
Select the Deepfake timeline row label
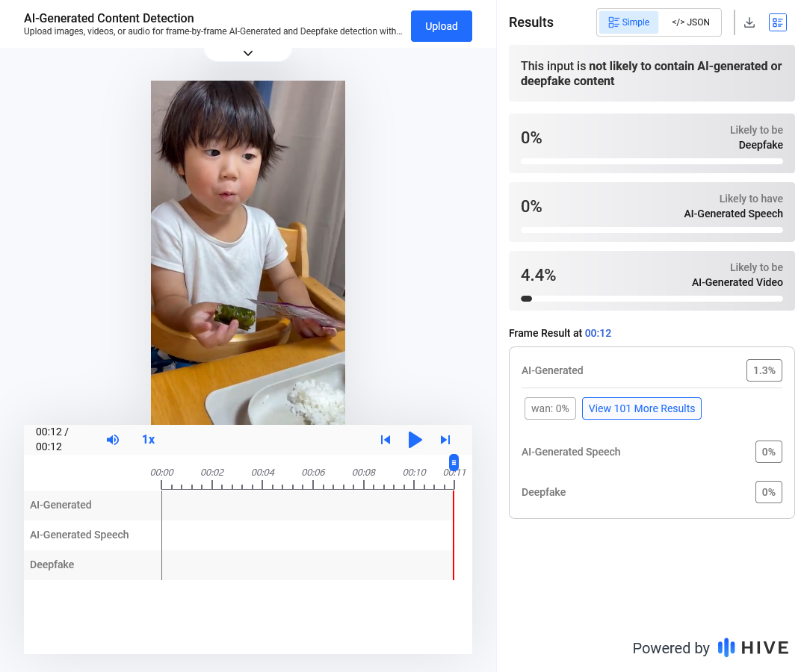tap(52, 564)
